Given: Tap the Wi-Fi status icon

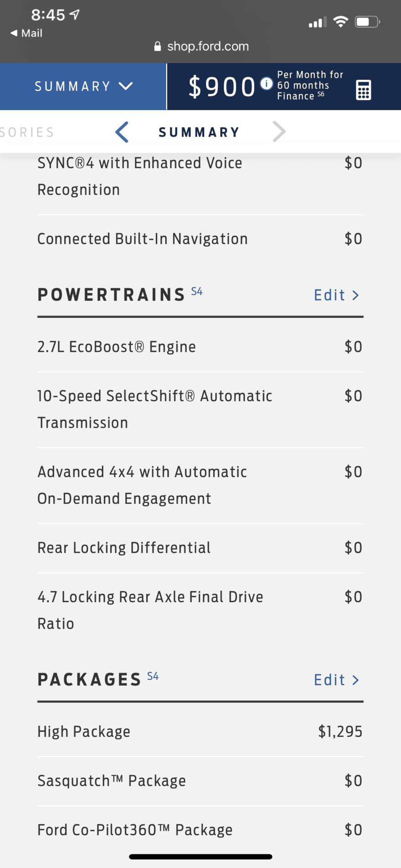Looking at the screenshot, I should (341, 21).
